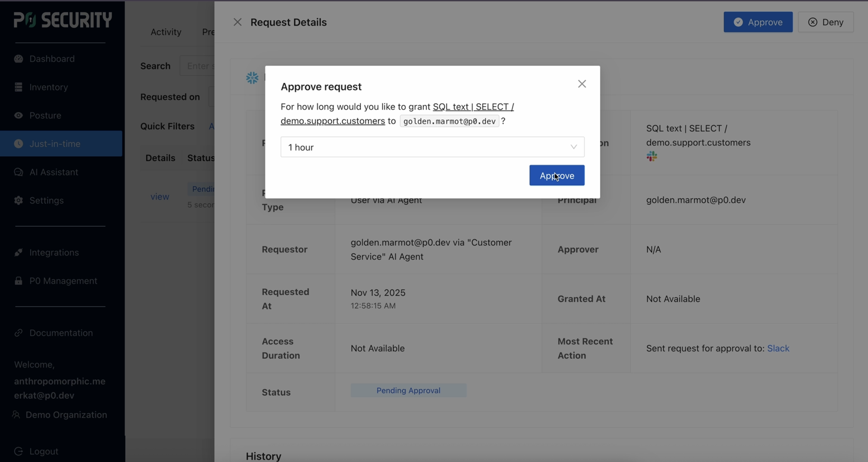Viewport: 868px width, 462px height.
Task: Click the Integrations plug icon
Action: point(19,252)
